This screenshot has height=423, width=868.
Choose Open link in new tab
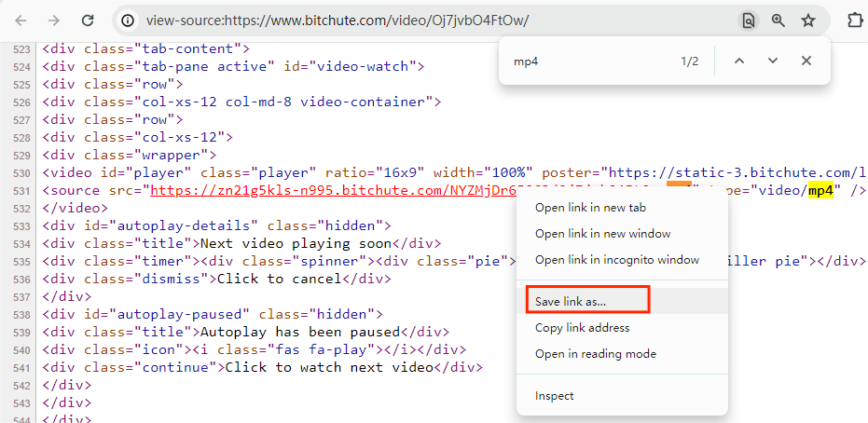[x=590, y=208]
